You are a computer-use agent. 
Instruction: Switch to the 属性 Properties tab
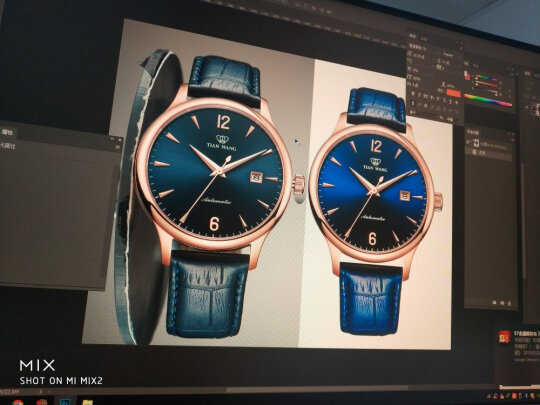[x=7, y=132]
